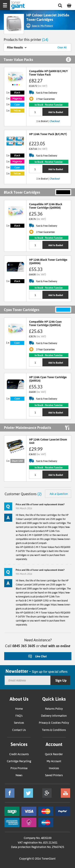Open the hamburger navigation menu

tap(5, 5)
